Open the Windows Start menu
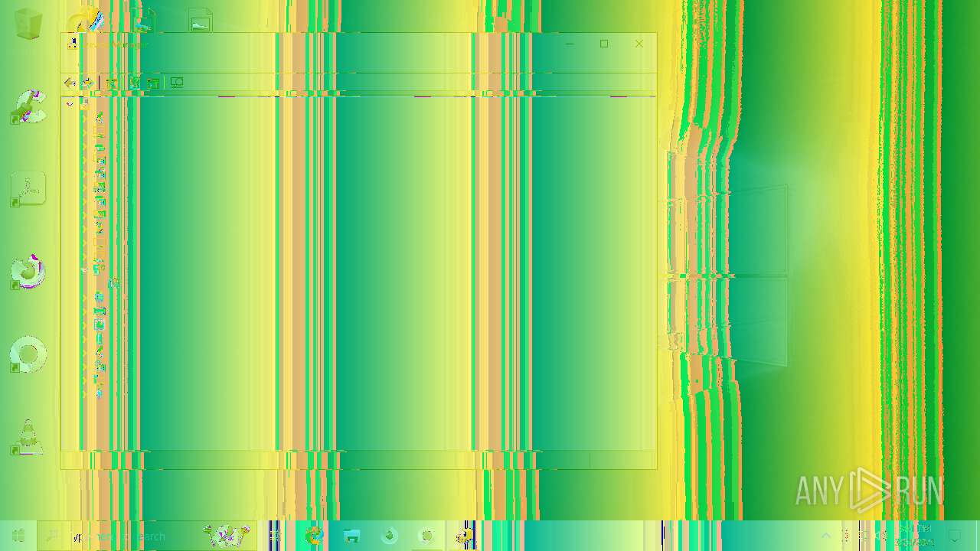Viewport: 980px width, 551px height. pyautogui.click(x=18, y=536)
